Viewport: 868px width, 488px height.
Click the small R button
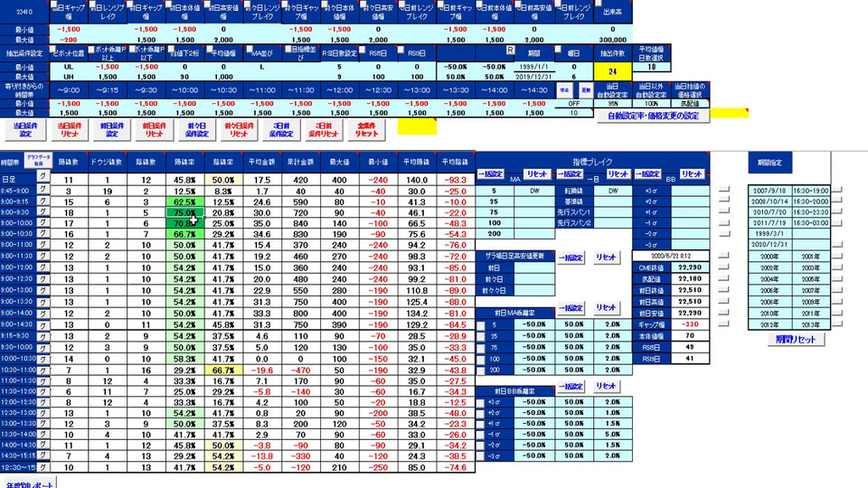(510, 51)
